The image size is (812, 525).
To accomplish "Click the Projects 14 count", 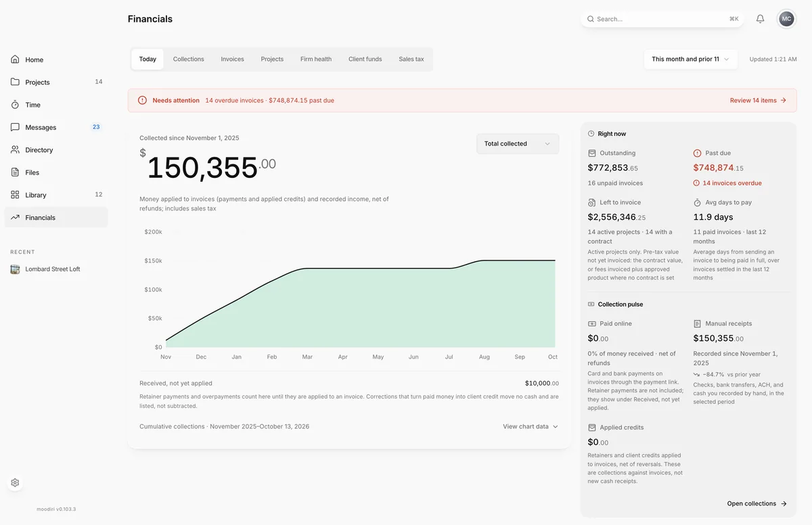I will tap(99, 82).
